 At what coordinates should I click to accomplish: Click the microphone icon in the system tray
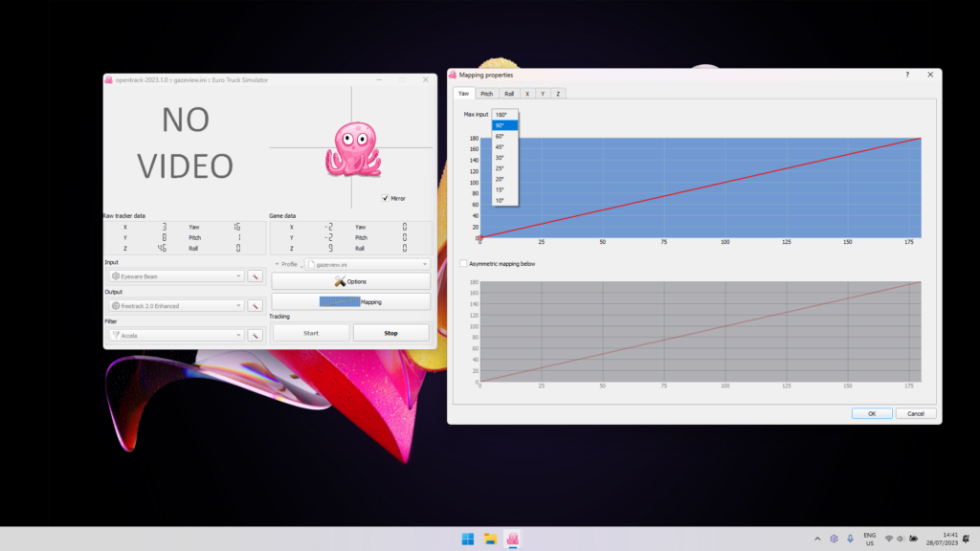pos(850,539)
